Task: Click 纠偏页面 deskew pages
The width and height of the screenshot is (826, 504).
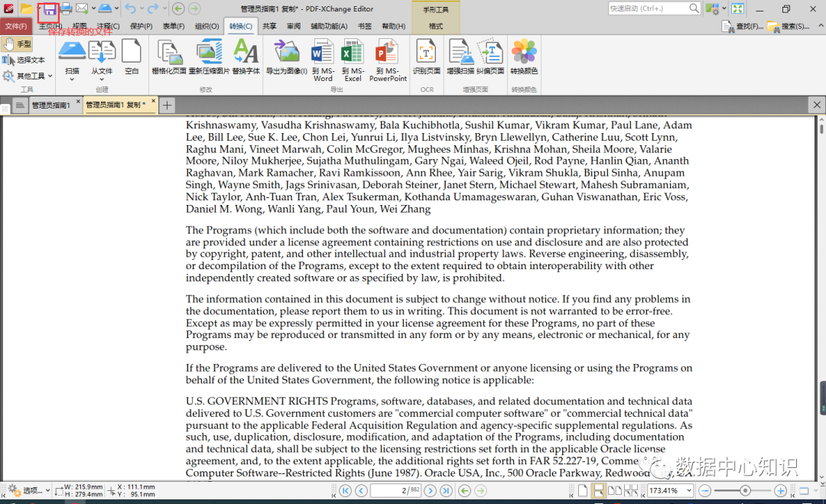Action: [x=490, y=57]
